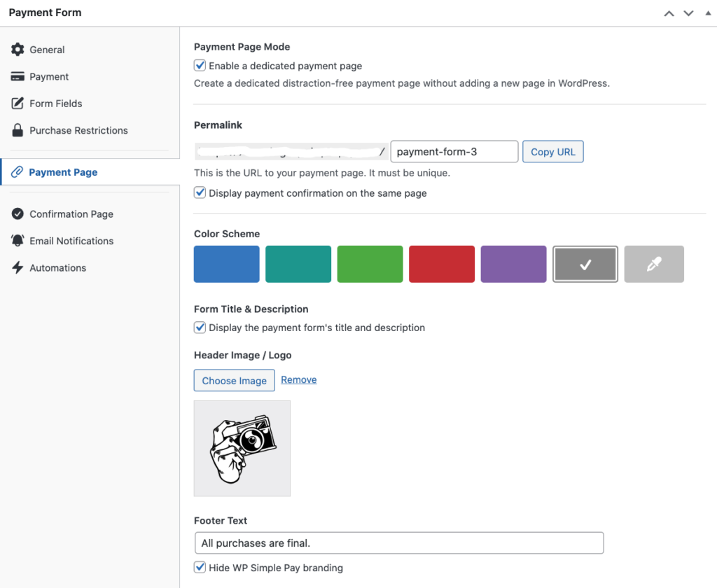
Task: Click the Form Fields edit icon
Action: point(18,104)
